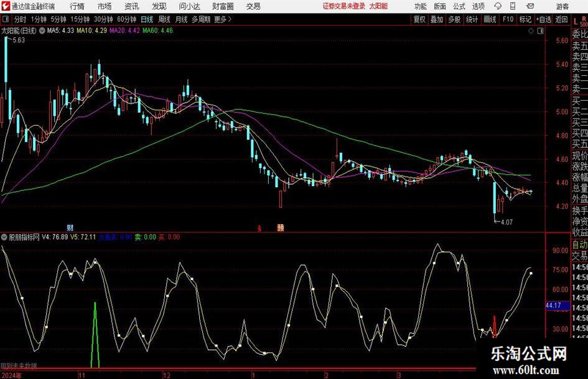The height and width of the screenshot is (379, 588).
Task: Click the 多股 multi-stock button
Action: click(454, 19)
